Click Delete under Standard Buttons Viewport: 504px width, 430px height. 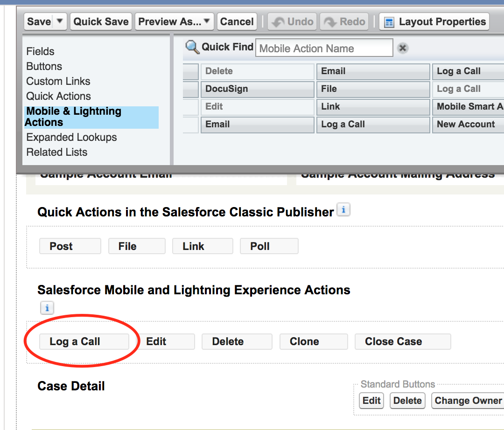[407, 401]
